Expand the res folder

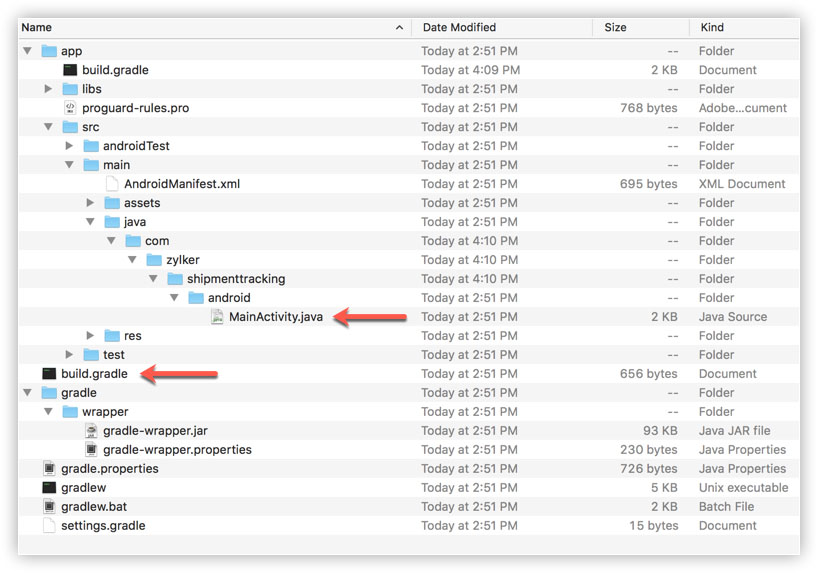tap(90, 336)
